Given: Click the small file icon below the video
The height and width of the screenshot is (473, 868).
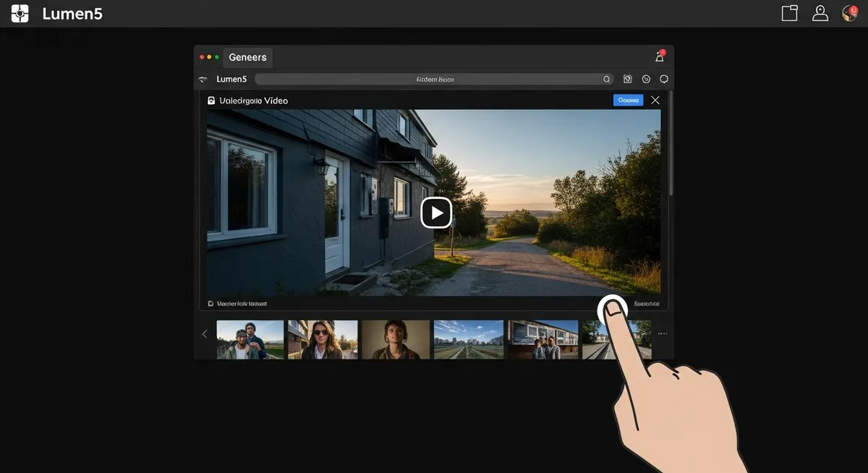Looking at the screenshot, I should point(210,304).
